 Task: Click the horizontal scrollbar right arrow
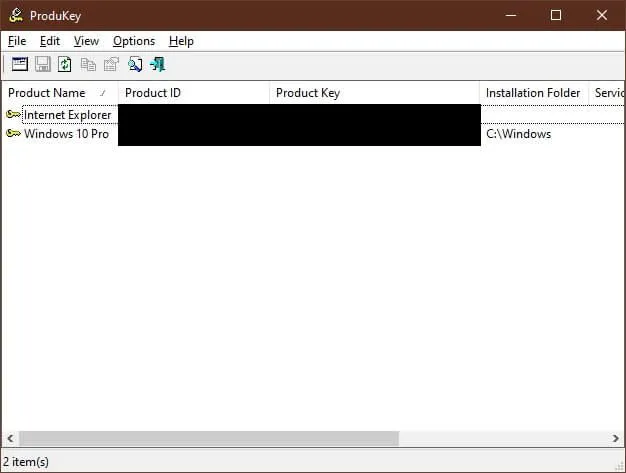coord(616,439)
